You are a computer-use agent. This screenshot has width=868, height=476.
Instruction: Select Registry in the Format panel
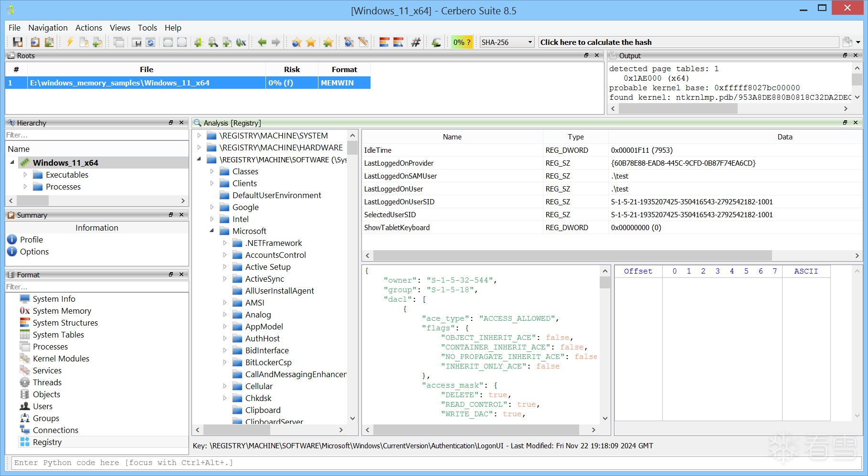point(47,442)
